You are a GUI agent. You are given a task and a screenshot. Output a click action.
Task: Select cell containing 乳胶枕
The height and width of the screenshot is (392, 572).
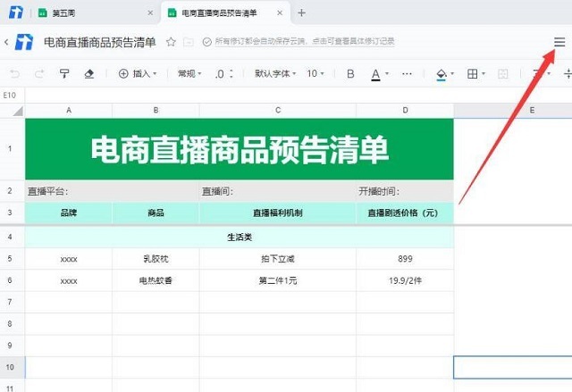pyautogui.click(x=156, y=259)
